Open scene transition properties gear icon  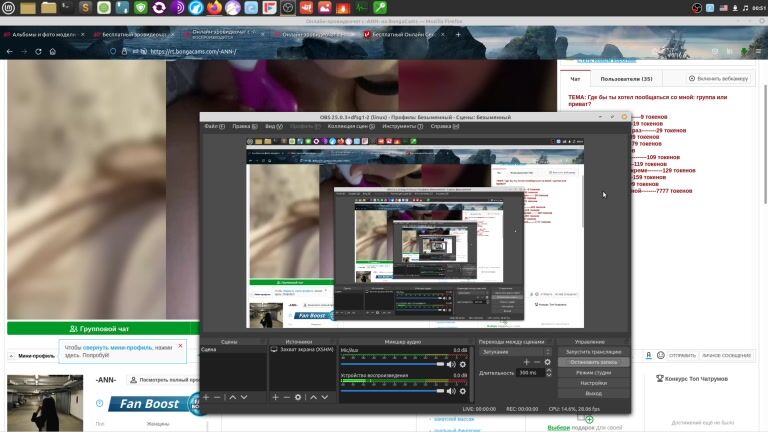(x=549, y=362)
